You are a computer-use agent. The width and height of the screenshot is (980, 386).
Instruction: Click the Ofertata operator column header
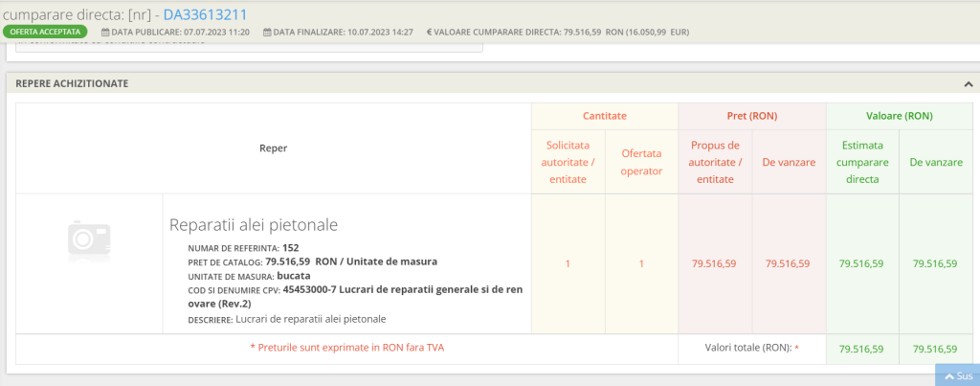(641, 162)
